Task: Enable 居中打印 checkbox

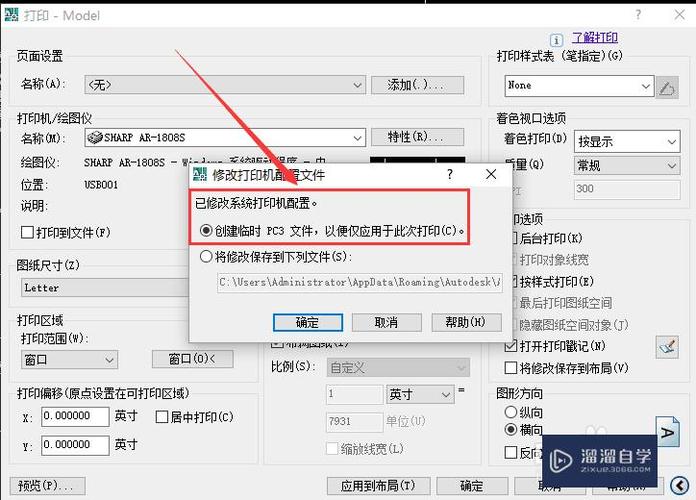Action: [x=162, y=417]
